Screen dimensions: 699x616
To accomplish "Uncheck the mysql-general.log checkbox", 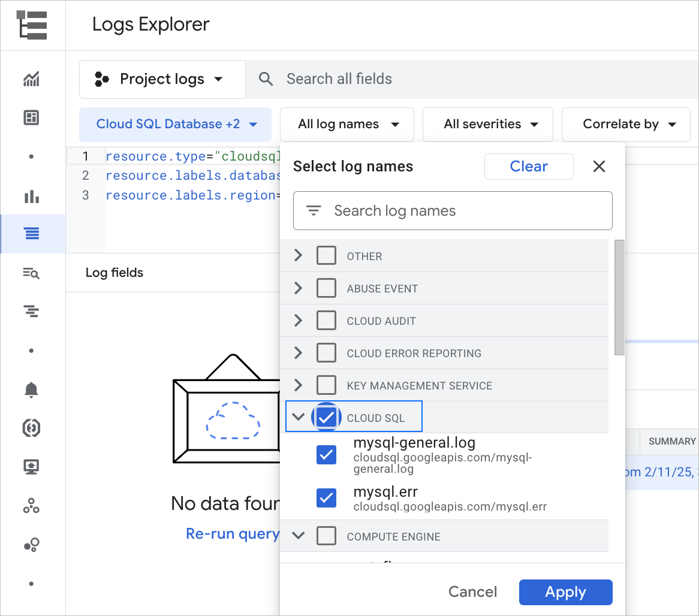I will pos(326,455).
